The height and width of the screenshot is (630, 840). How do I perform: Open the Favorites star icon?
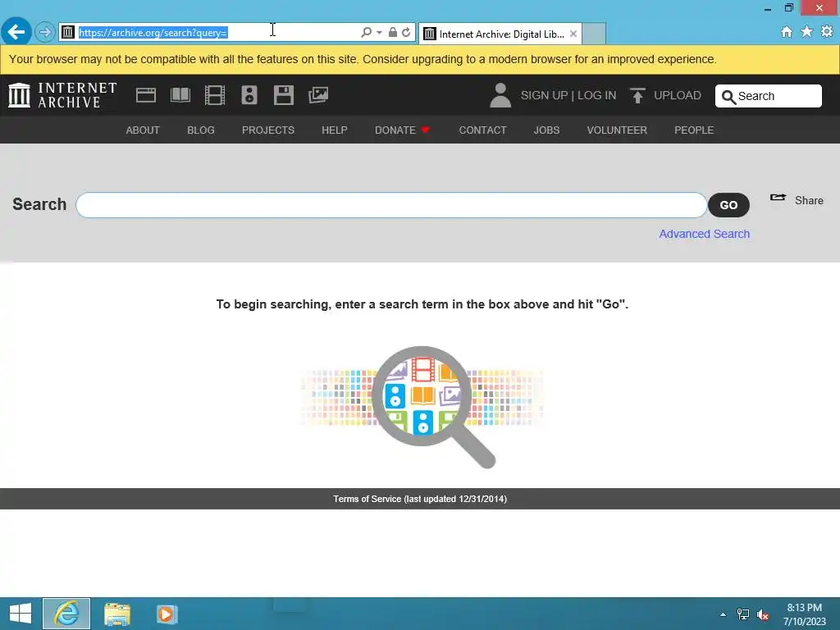click(x=806, y=32)
